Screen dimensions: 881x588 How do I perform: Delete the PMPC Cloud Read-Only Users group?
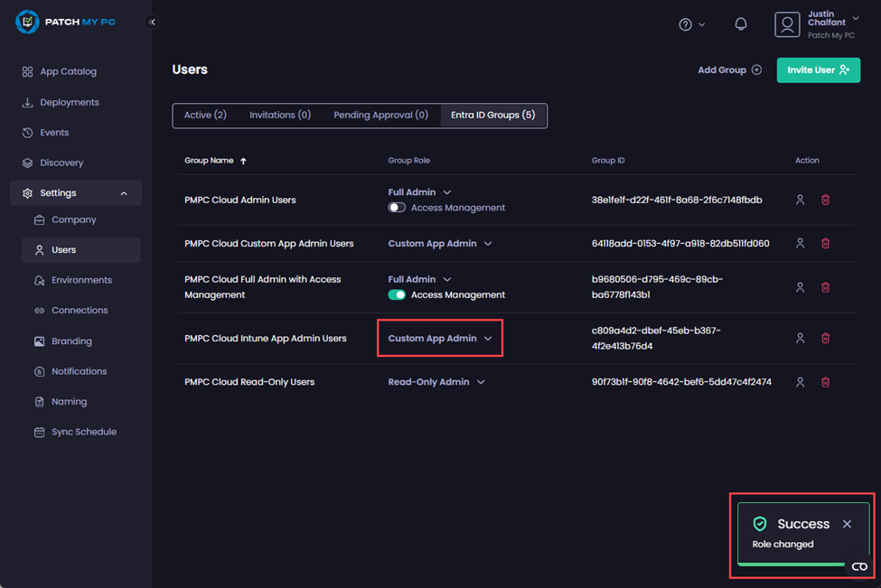point(825,381)
